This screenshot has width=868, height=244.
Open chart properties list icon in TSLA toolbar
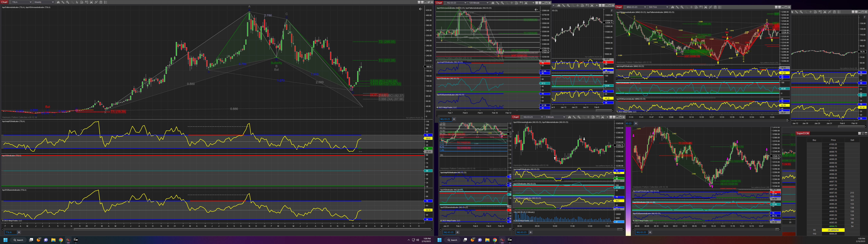(x=105, y=2)
